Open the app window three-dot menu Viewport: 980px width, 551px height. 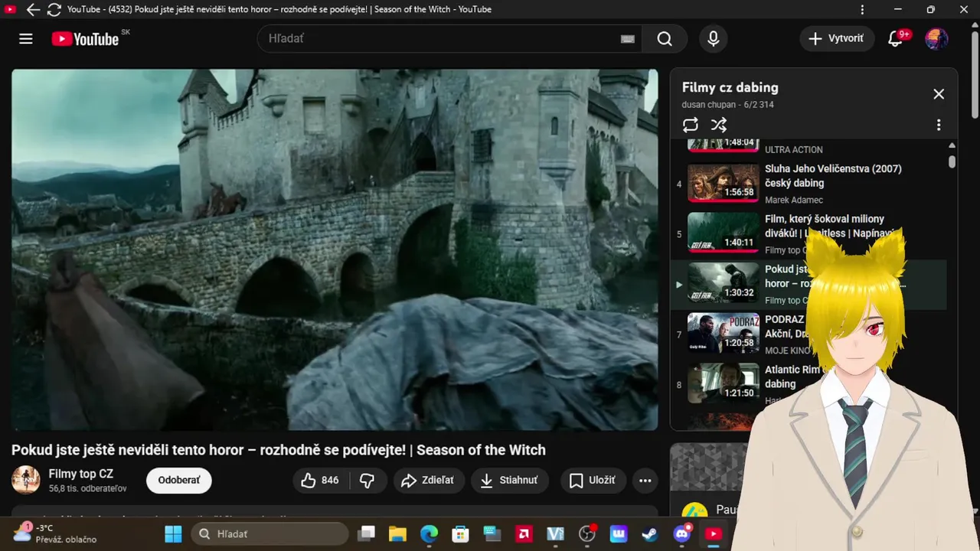pyautogui.click(x=863, y=10)
